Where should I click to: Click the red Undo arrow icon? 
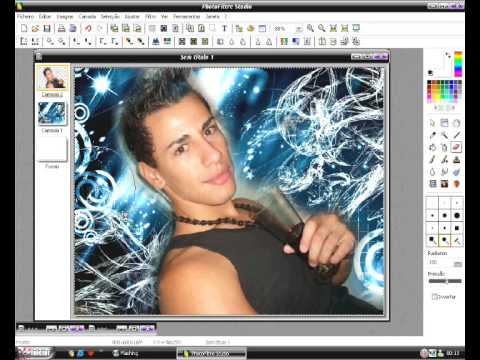(x=88, y=28)
